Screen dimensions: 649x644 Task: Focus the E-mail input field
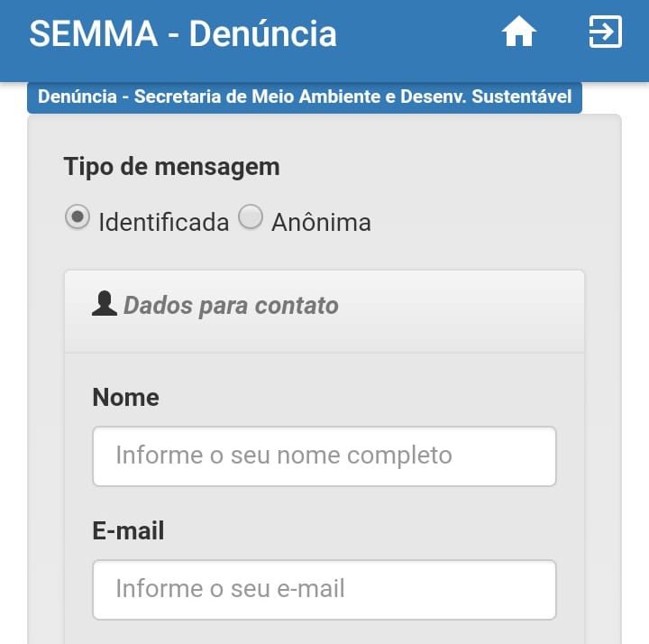(x=324, y=589)
